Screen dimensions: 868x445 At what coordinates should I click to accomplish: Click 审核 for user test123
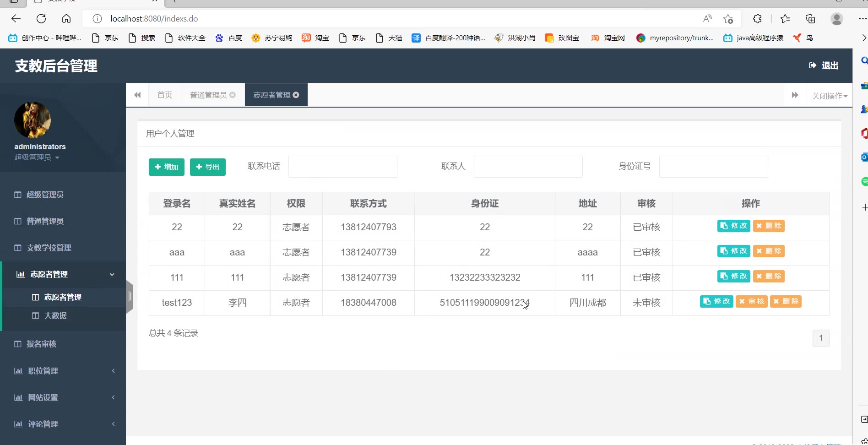(752, 301)
